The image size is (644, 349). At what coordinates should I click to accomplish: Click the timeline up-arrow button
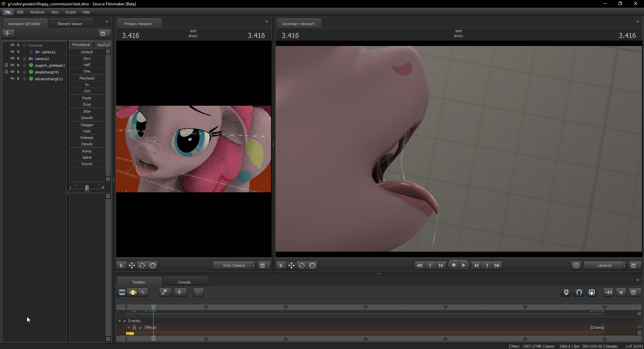(x=199, y=292)
